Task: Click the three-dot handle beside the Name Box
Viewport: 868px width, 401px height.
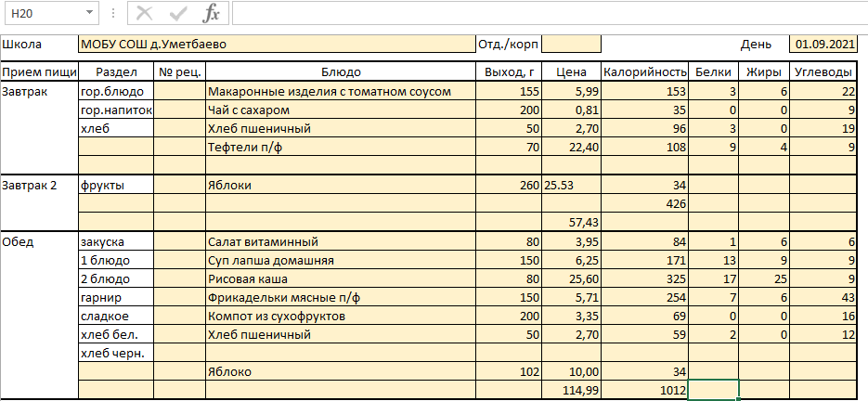Action: click(x=112, y=13)
